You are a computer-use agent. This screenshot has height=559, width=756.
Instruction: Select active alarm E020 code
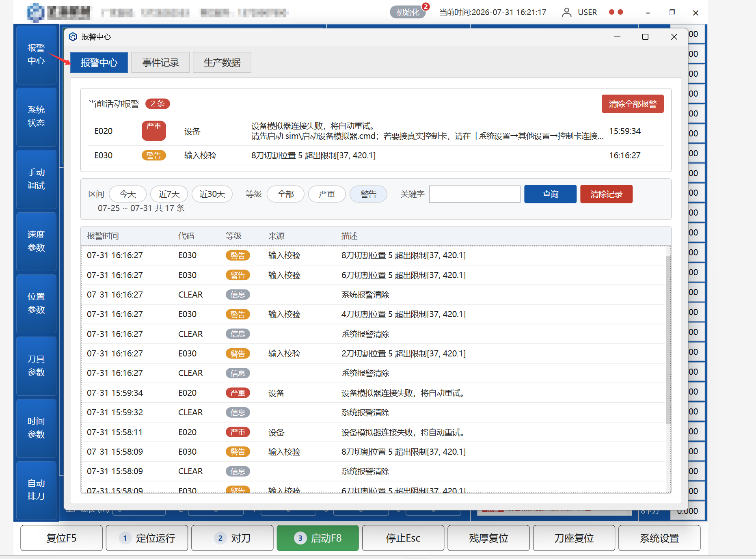point(104,131)
